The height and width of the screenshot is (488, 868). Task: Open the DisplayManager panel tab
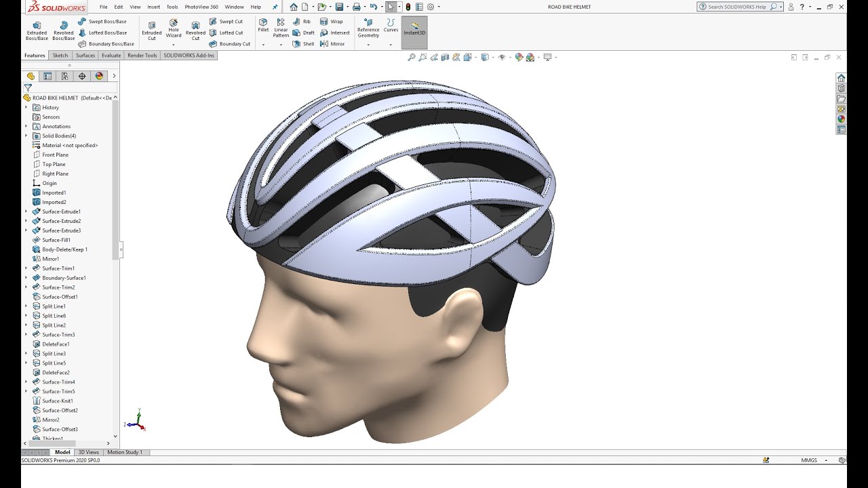(99, 76)
